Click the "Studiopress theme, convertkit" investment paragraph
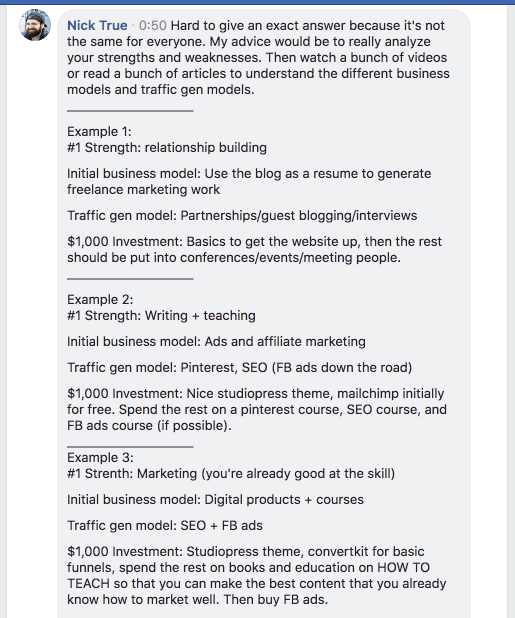This screenshot has width=515, height=618. click(x=257, y=575)
